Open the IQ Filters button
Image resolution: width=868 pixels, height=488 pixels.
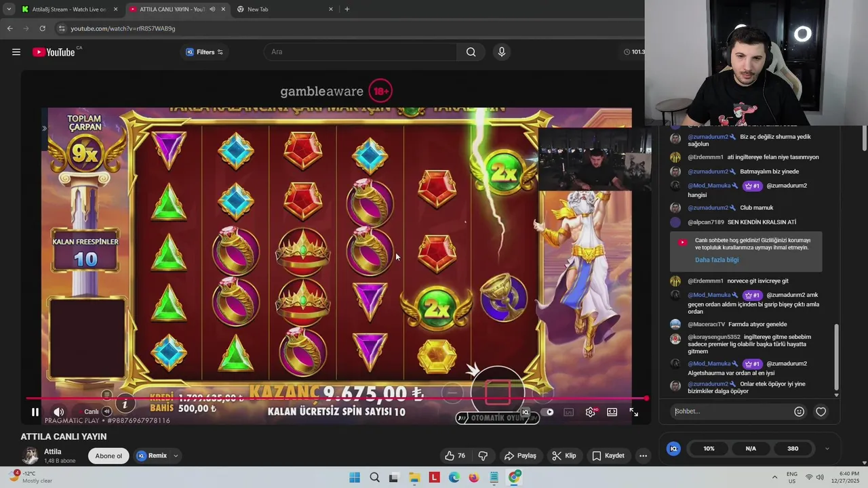(x=204, y=52)
